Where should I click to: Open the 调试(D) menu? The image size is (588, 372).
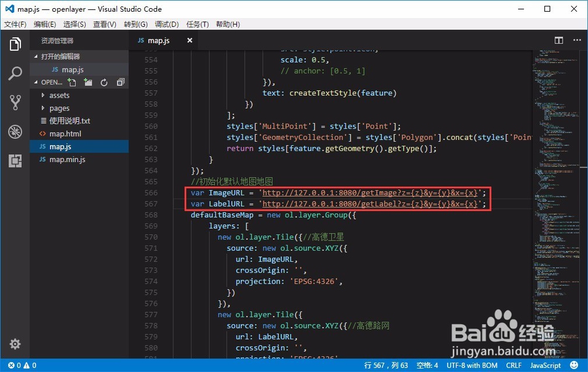pos(166,24)
